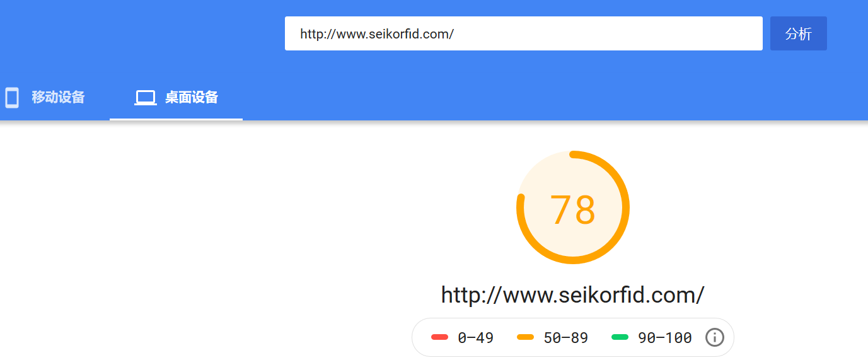
Task: Click the 0–49 range text
Action: click(x=476, y=338)
